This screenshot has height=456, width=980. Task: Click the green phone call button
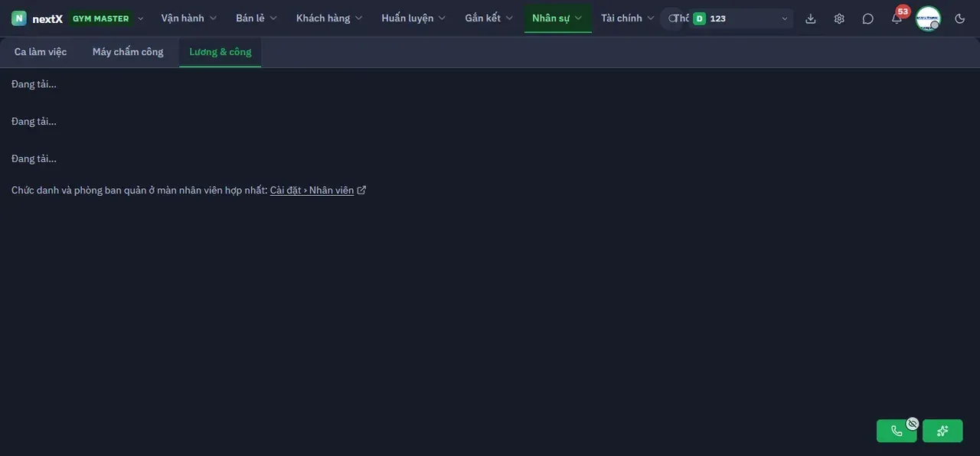point(897,431)
